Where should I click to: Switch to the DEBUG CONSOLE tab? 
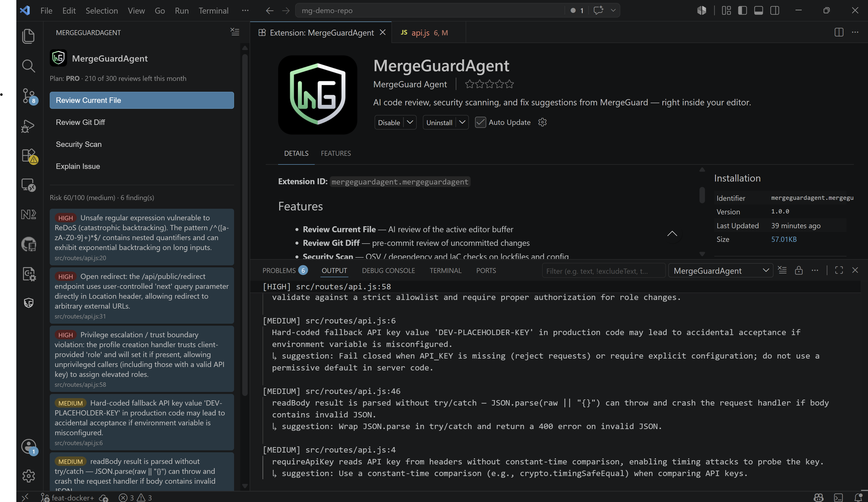pos(388,270)
